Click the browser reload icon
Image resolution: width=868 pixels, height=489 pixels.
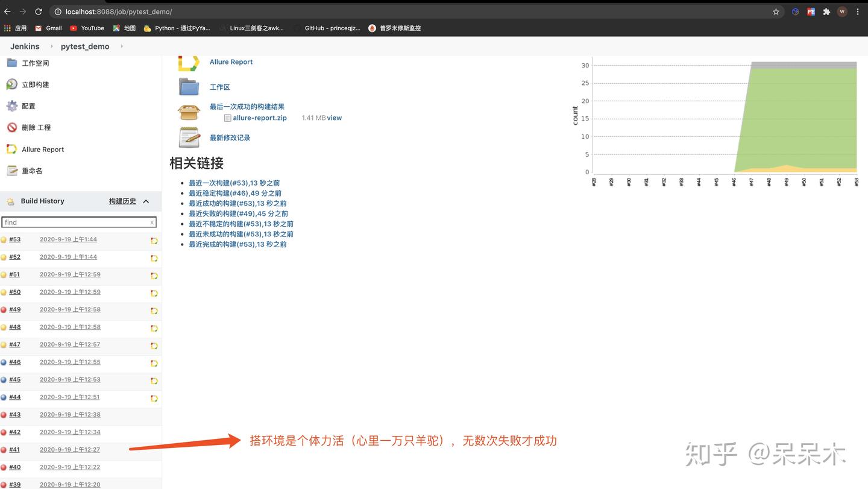(39, 11)
